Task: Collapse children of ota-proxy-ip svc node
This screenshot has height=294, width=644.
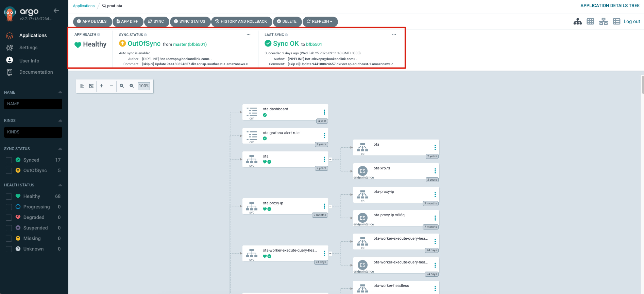Action: pos(330,206)
